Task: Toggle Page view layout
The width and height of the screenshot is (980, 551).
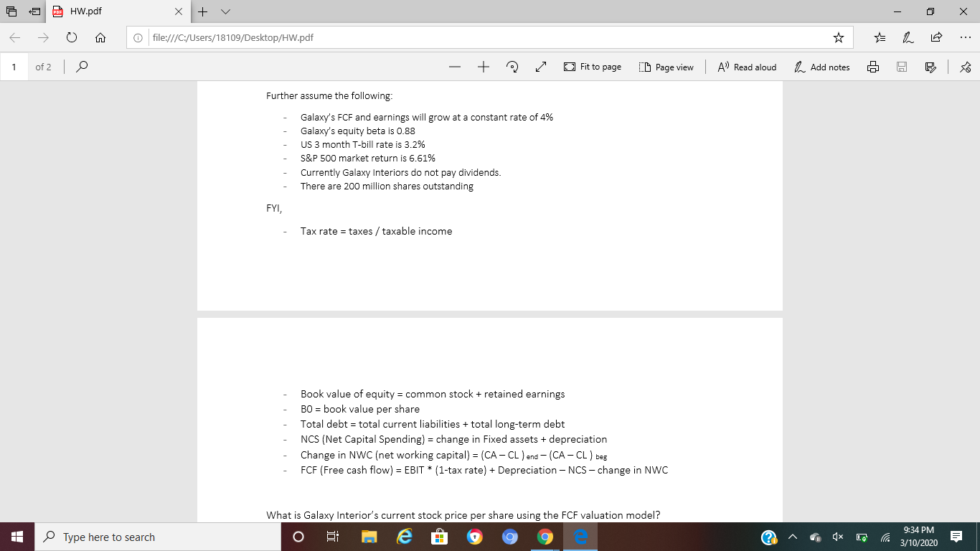Action: click(x=666, y=66)
